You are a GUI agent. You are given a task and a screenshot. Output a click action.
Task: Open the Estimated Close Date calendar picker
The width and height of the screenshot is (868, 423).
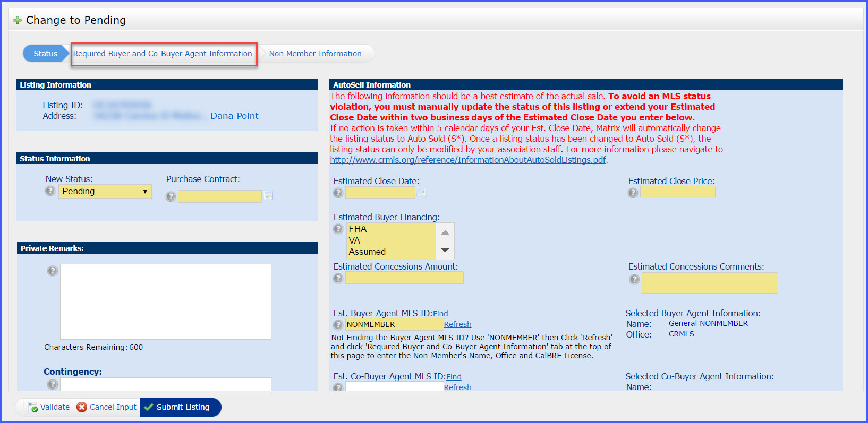421,192
